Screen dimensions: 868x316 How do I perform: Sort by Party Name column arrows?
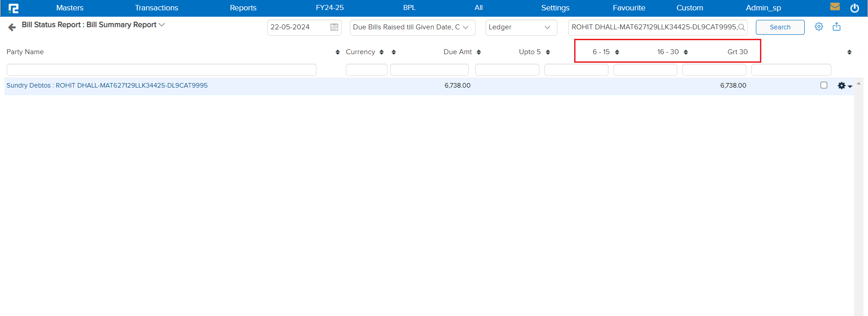click(337, 52)
